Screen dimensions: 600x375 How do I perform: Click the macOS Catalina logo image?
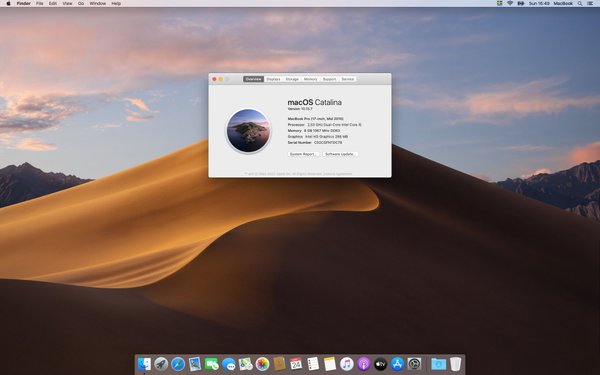coord(248,130)
